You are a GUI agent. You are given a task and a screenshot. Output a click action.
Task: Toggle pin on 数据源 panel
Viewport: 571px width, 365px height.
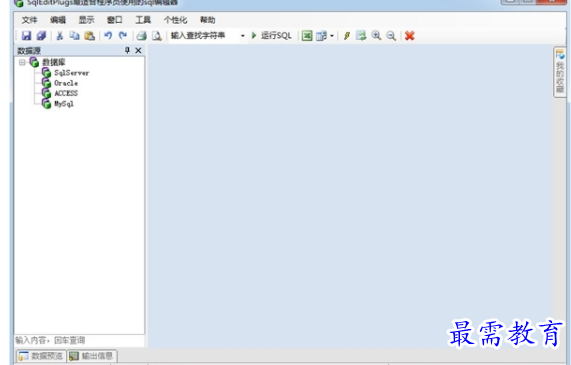127,50
